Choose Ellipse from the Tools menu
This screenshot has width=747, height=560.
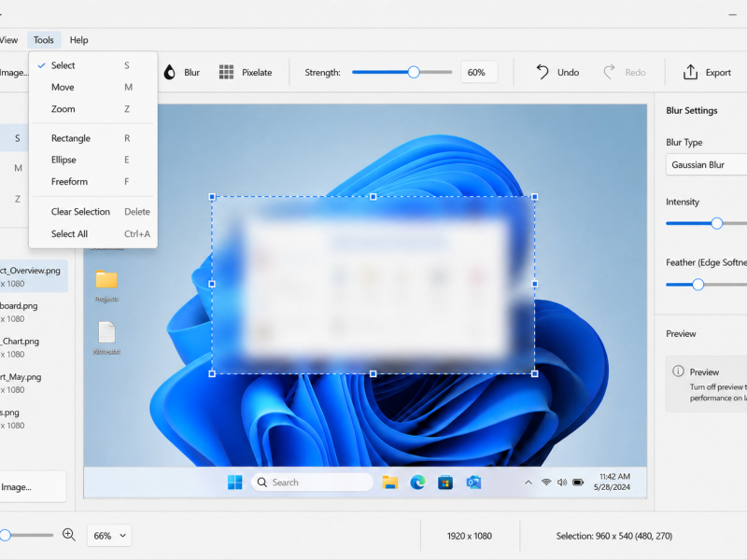point(92,160)
